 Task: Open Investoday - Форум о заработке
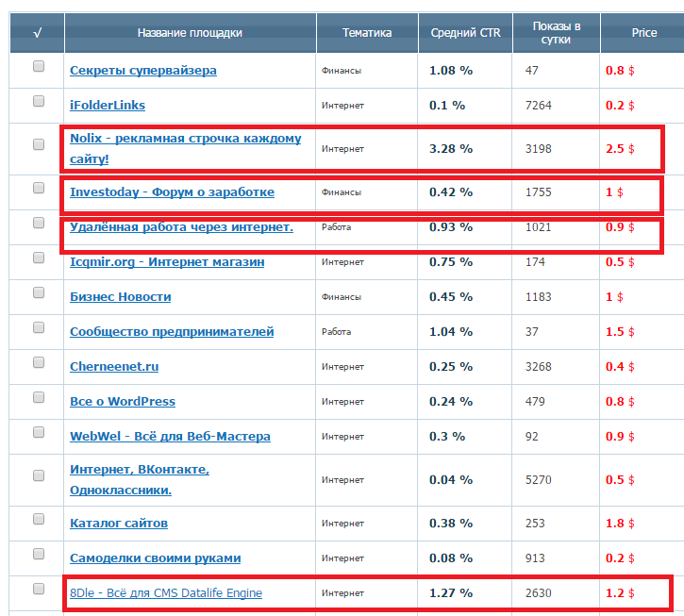tap(172, 191)
